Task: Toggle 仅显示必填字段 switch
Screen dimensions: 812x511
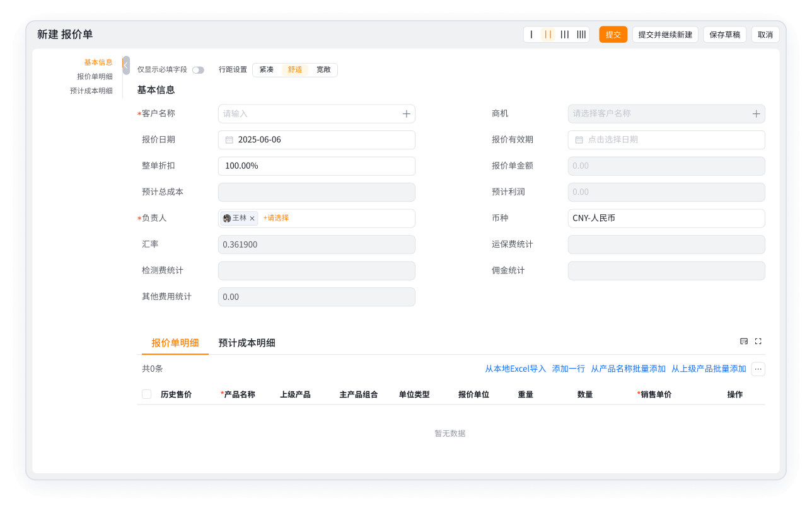Action: [198, 70]
